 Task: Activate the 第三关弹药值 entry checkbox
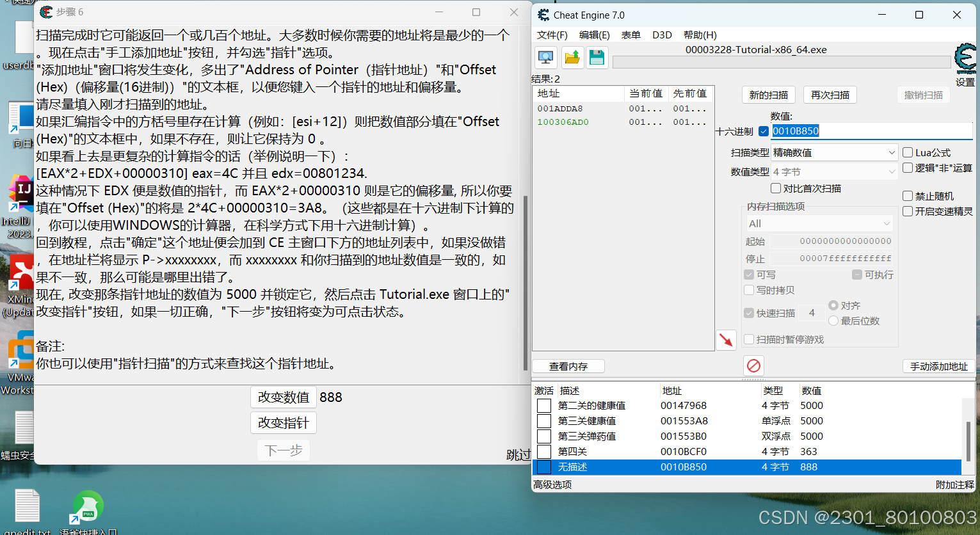(x=544, y=436)
